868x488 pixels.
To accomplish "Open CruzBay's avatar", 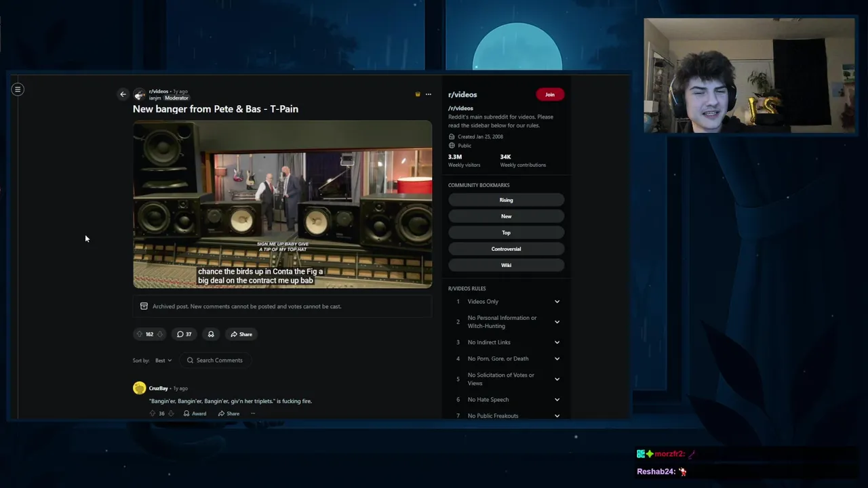I will [139, 388].
